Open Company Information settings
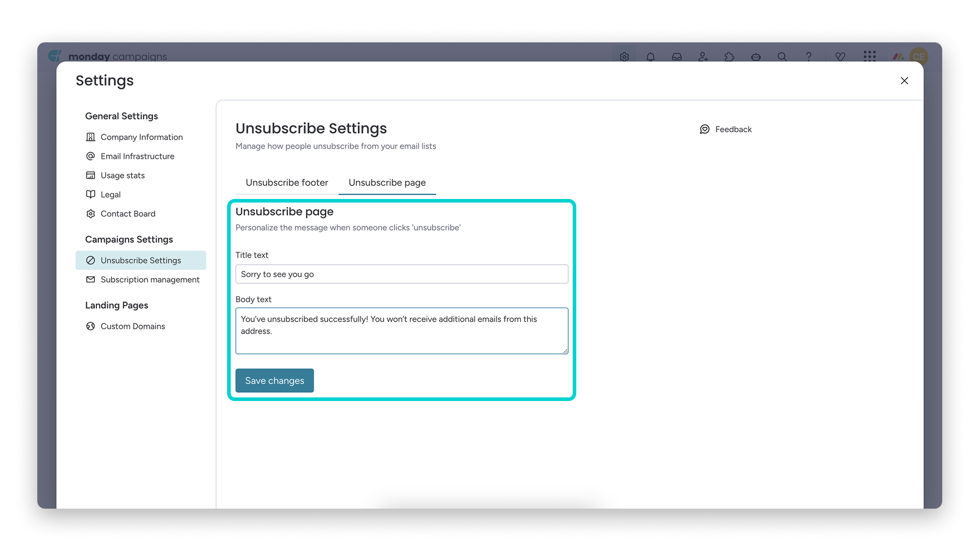 click(x=141, y=137)
